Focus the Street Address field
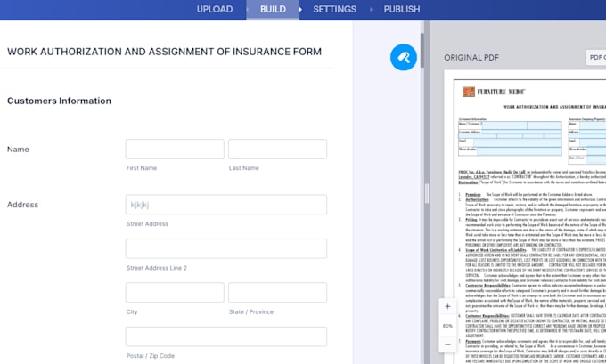The width and height of the screenshot is (606, 364). pyautogui.click(x=226, y=205)
